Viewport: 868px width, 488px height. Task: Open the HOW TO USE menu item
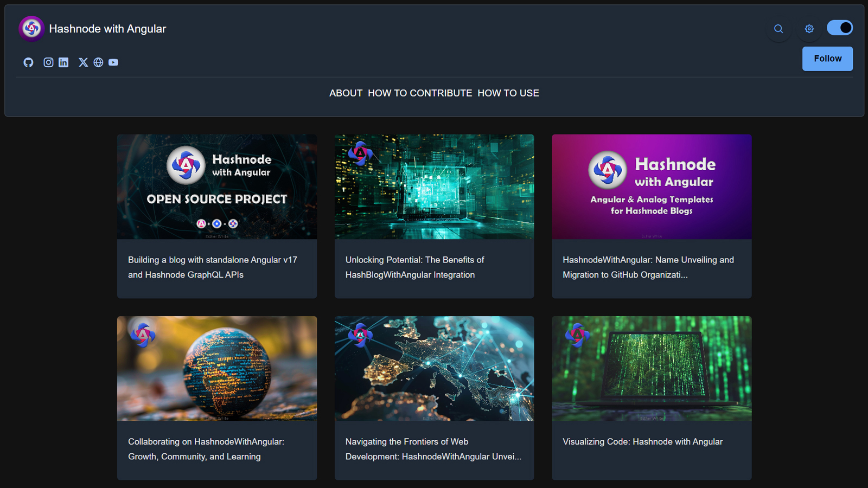[x=508, y=93]
